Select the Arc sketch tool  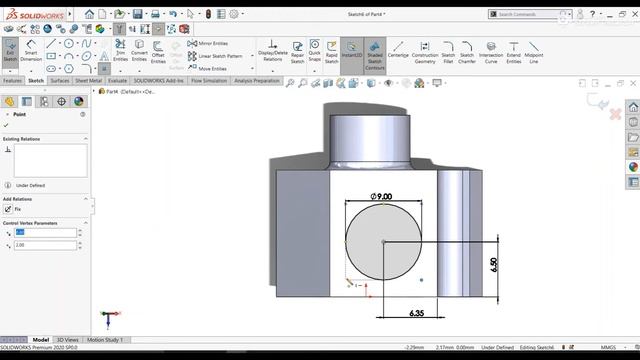69,56
